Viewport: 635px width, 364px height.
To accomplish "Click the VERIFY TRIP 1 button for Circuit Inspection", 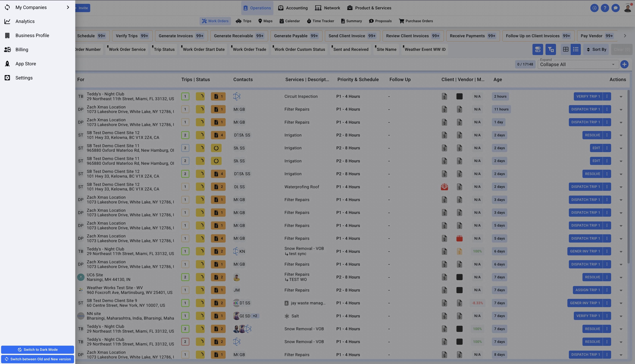I will (x=588, y=97).
